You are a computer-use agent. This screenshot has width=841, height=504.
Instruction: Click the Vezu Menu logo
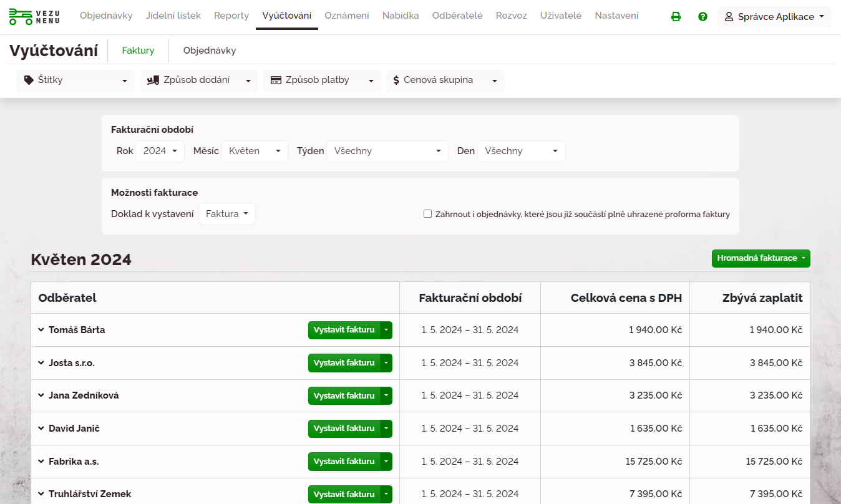[34, 16]
